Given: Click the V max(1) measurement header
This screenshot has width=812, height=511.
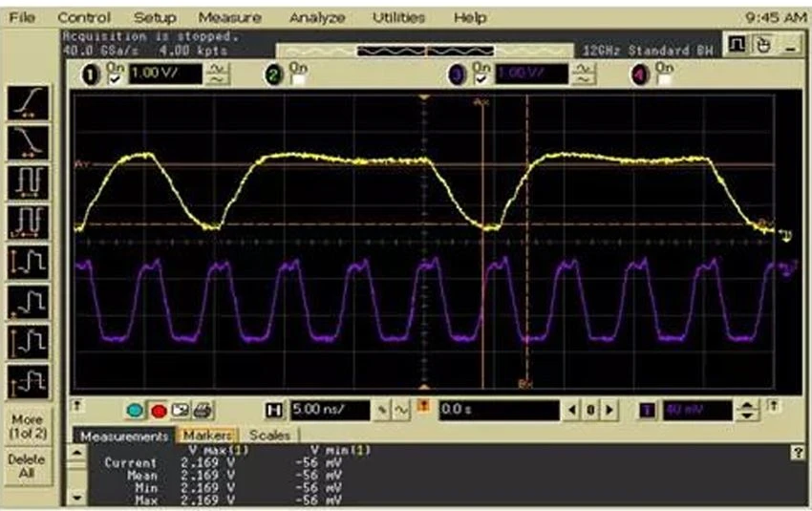Looking at the screenshot, I should (218, 450).
